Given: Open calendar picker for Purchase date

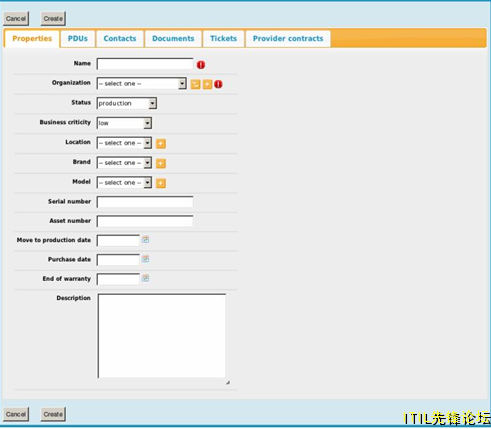Looking at the screenshot, I should click(x=145, y=259).
